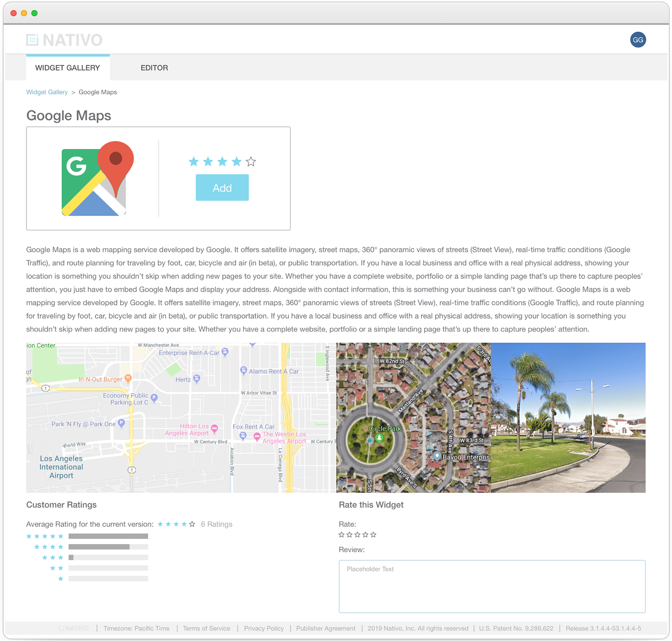
Task: Click the Timezone: Pacific Time footer entry
Action: (137, 628)
